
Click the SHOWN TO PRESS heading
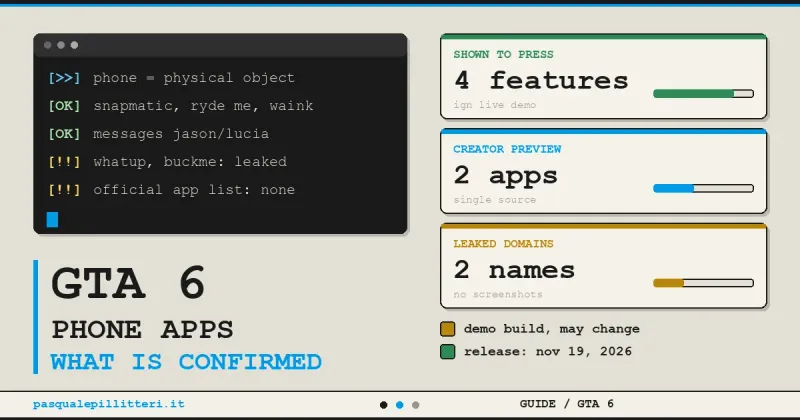coord(503,55)
